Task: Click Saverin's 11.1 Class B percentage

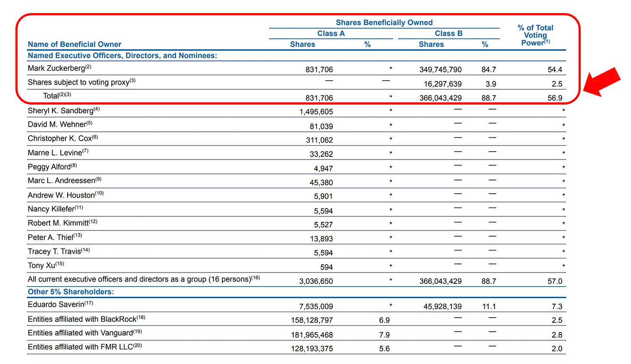Action: point(489,307)
